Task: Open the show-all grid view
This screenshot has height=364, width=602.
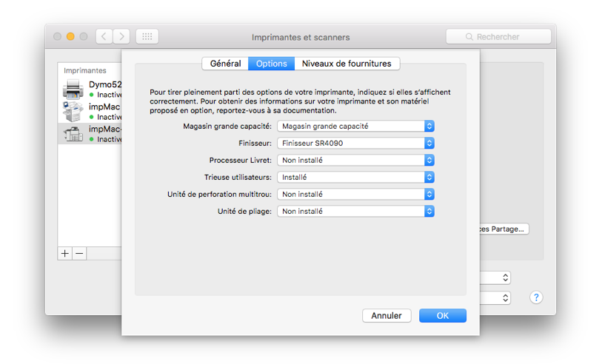Action: click(x=146, y=36)
